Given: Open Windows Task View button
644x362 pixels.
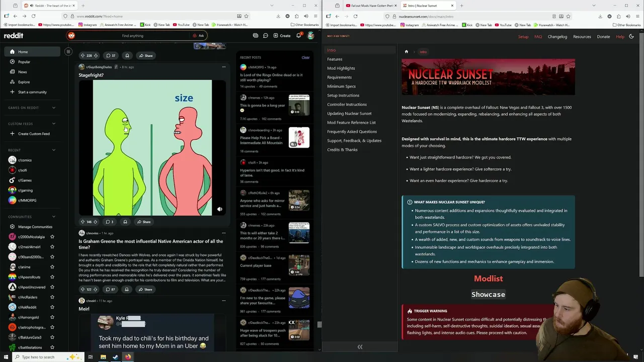Looking at the screenshot, I should click(x=91, y=357).
